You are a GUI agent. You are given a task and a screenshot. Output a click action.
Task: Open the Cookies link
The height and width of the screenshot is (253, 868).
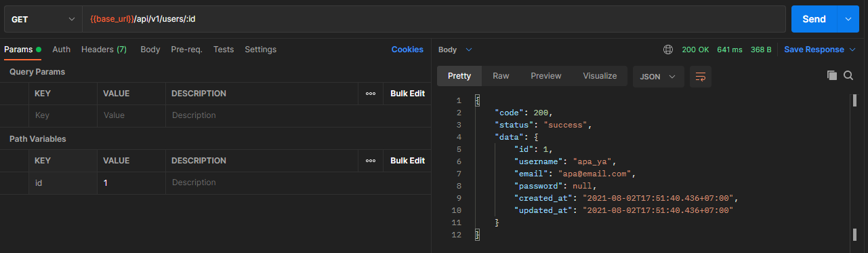pos(407,50)
